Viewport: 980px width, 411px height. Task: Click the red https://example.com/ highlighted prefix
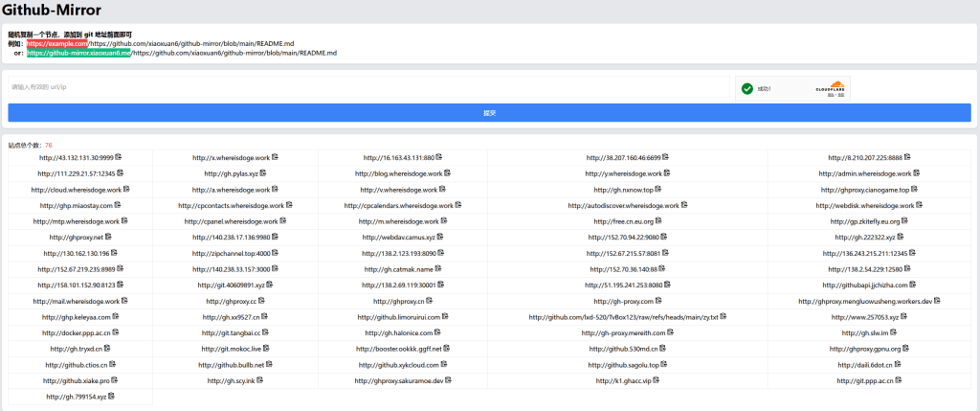(x=56, y=43)
